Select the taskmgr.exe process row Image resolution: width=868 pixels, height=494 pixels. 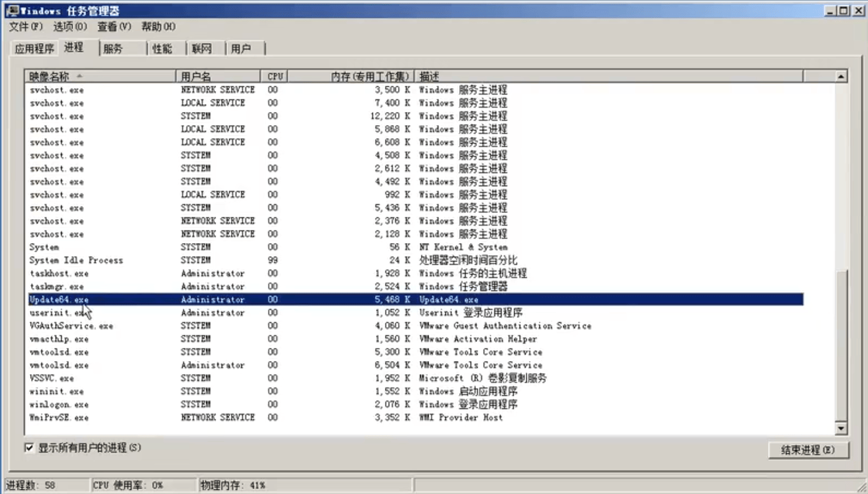pyautogui.click(x=413, y=286)
